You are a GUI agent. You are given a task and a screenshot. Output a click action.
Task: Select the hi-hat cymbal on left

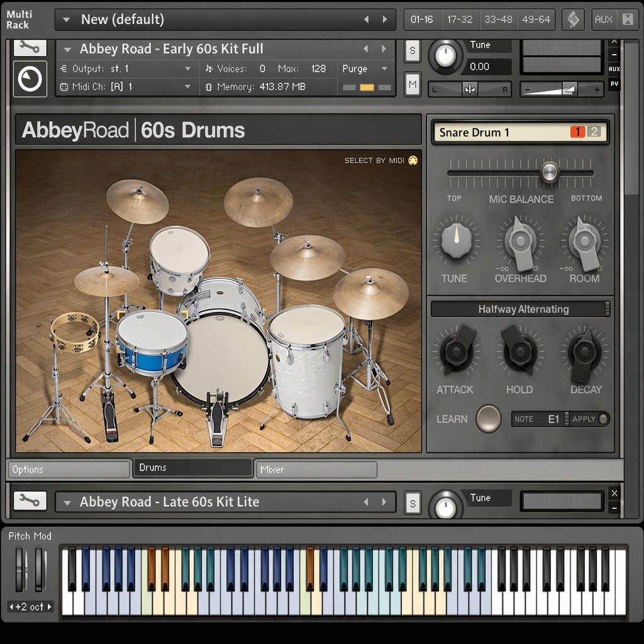[x=106, y=281]
